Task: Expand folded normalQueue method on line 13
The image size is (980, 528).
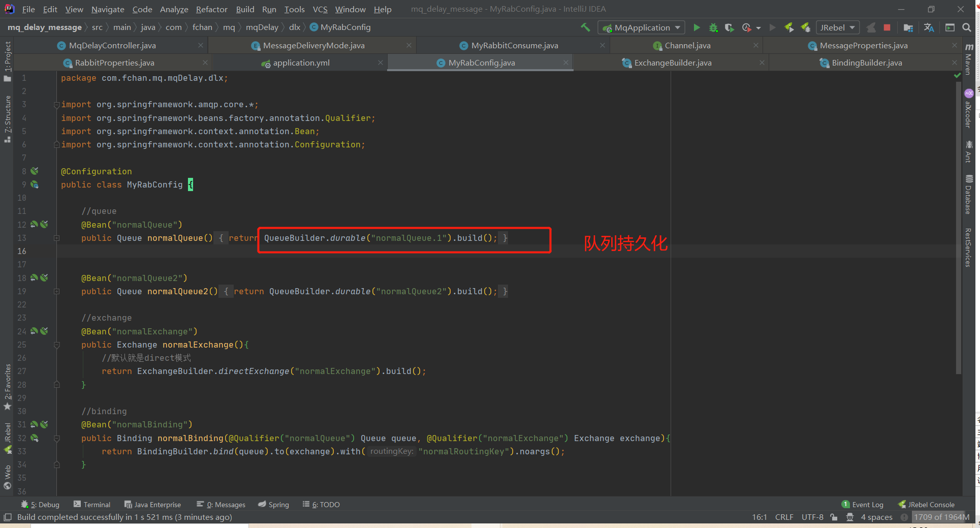Action: (x=56, y=238)
